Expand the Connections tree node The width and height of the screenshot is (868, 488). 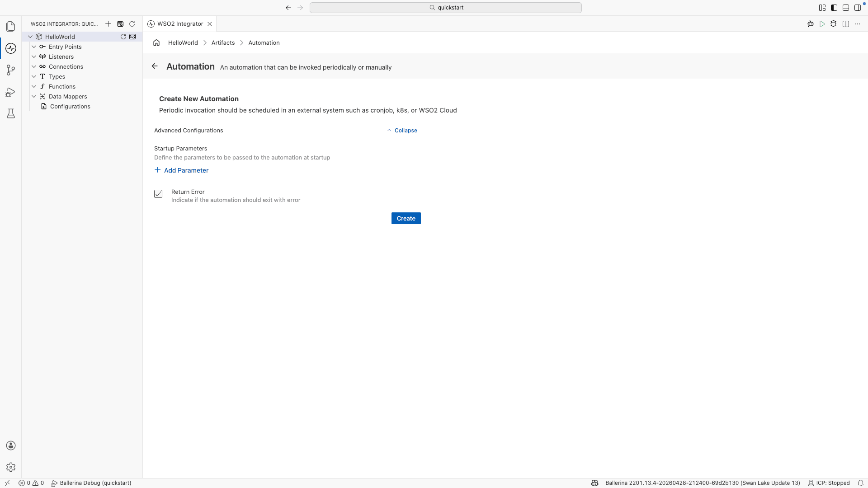coord(34,66)
